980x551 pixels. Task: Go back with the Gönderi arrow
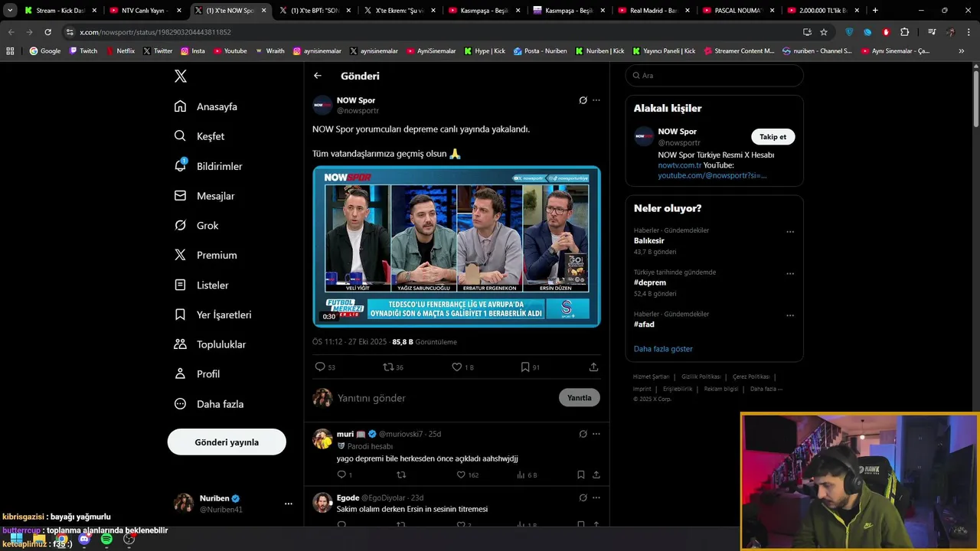[318, 76]
